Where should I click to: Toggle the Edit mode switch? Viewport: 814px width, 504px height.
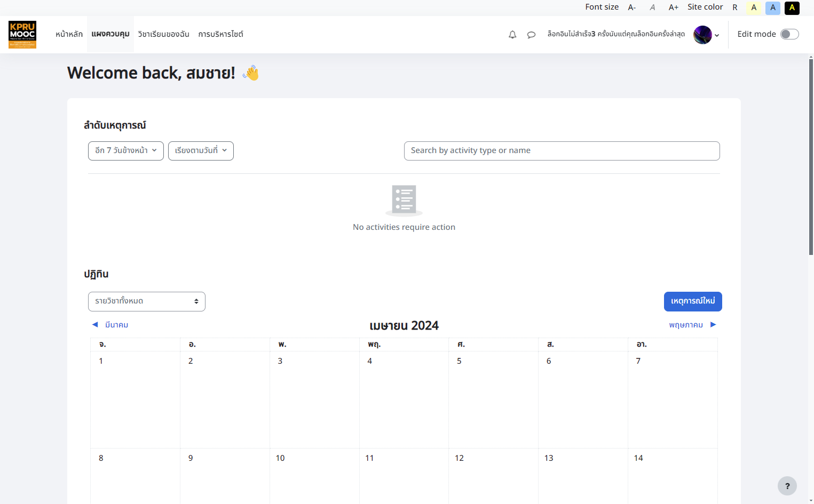789,34
